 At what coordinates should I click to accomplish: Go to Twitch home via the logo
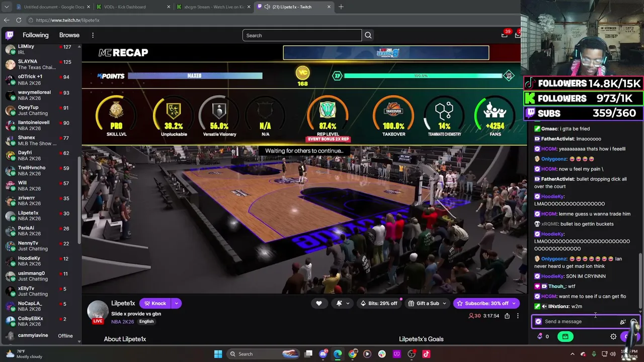[x=10, y=35]
